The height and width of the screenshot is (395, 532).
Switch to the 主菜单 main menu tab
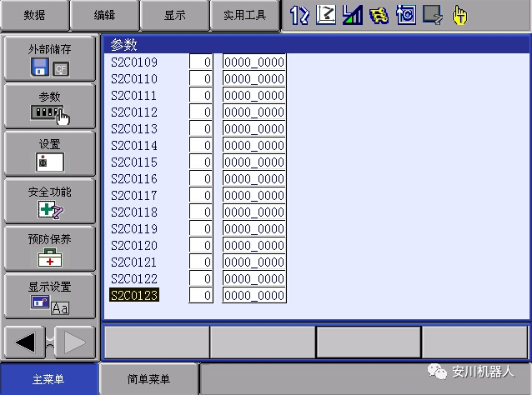pos(48,379)
